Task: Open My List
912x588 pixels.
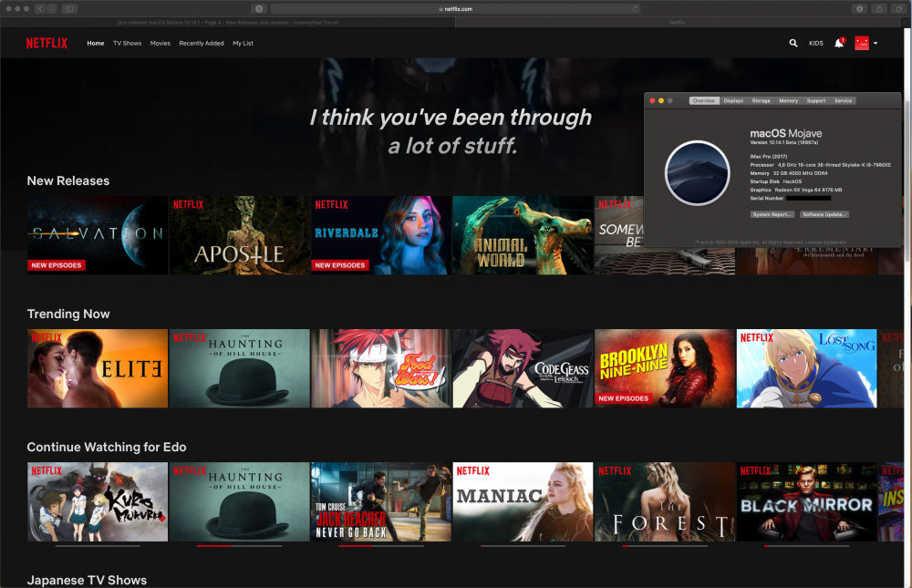Action: [x=244, y=43]
